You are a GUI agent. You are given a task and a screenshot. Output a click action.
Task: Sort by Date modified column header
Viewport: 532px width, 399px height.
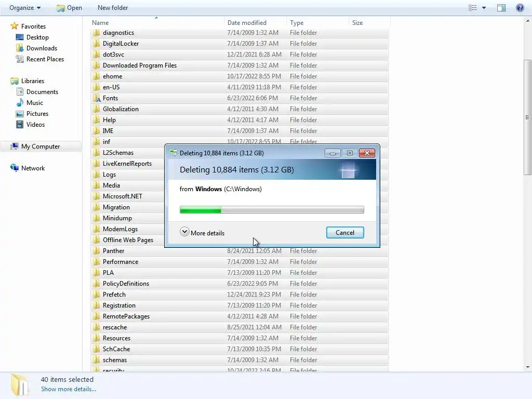247,23
